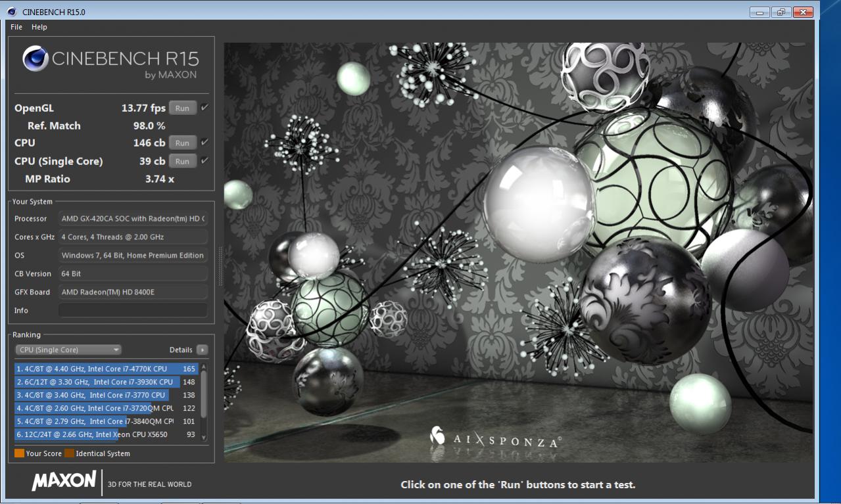Select ranking entry Intel Core i7-4770K

(x=106, y=369)
